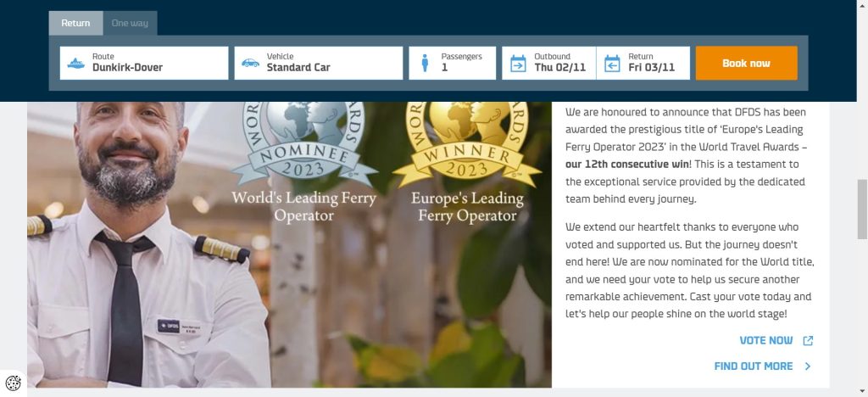The image size is (868, 397).
Task: Click the Outbound calendar arrow icon
Action: [x=517, y=63]
